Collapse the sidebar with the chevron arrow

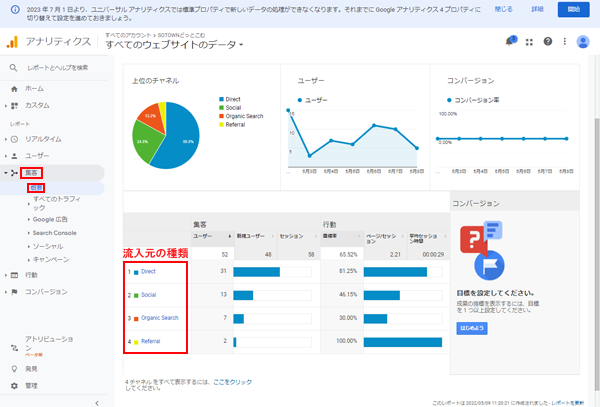click(x=97, y=403)
